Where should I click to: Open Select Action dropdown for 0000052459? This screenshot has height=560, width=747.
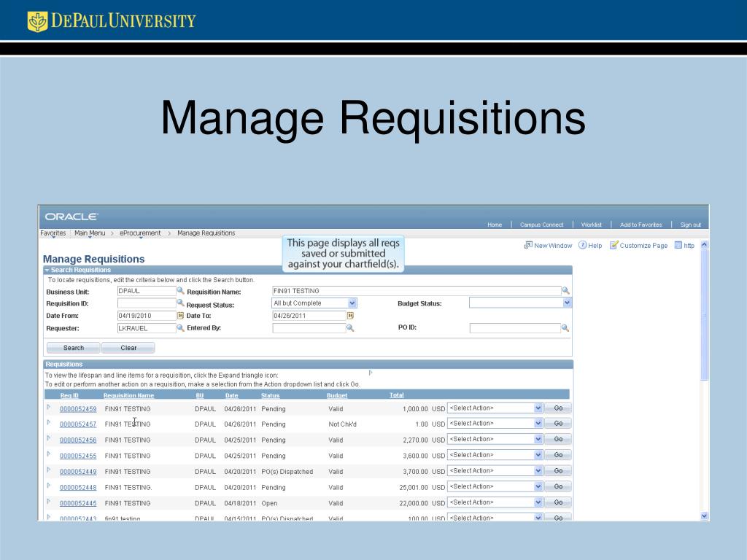(538, 408)
